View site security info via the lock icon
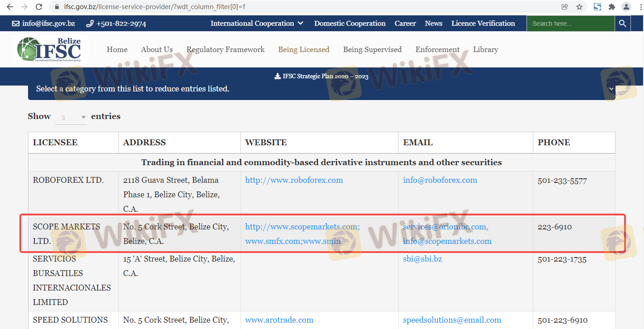 pos(57,7)
